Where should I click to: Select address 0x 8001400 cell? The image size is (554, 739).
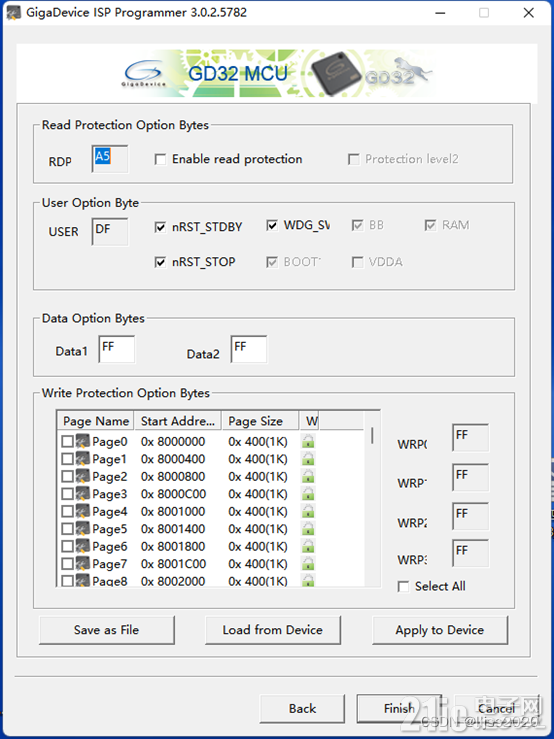173,529
